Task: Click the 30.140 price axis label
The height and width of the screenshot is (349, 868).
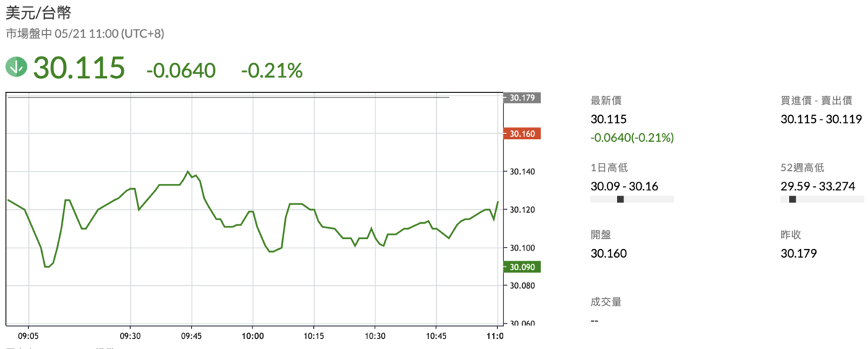Action: [x=522, y=172]
